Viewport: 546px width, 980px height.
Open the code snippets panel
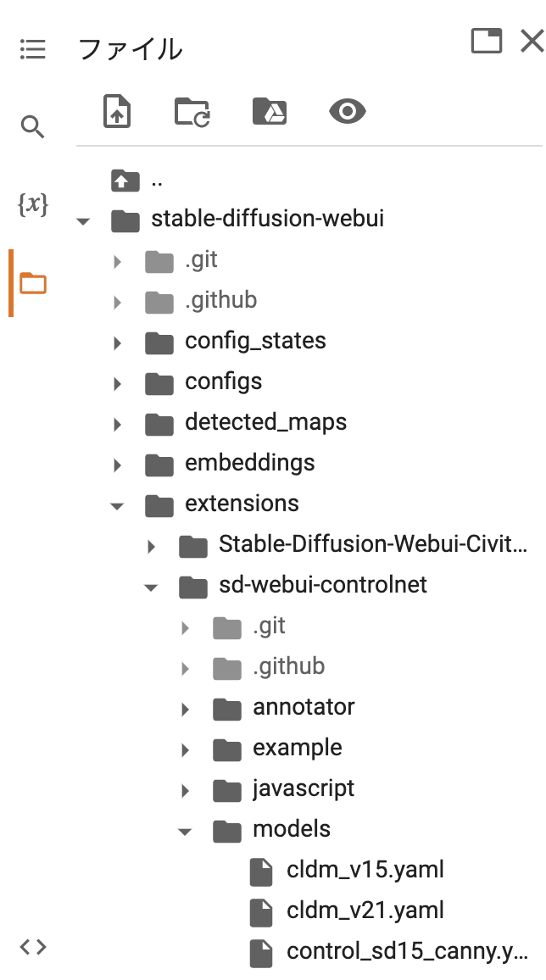[x=33, y=947]
